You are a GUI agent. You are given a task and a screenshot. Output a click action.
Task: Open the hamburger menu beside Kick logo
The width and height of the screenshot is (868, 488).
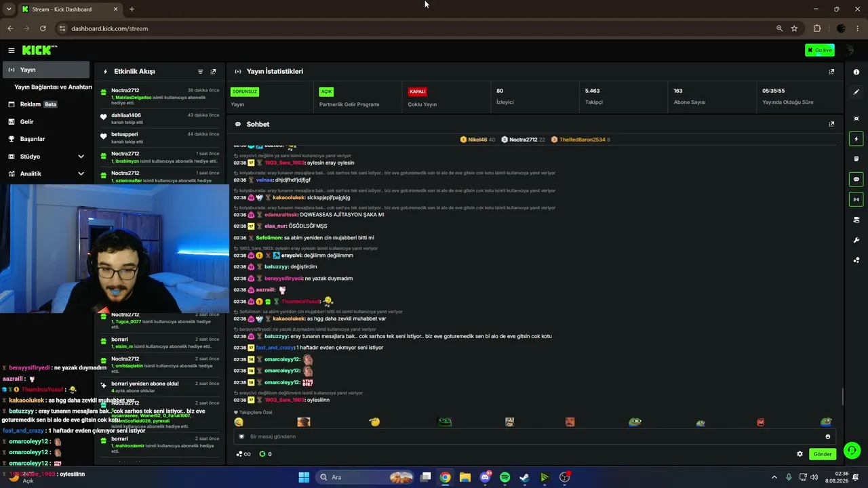click(x=12, y=50)
